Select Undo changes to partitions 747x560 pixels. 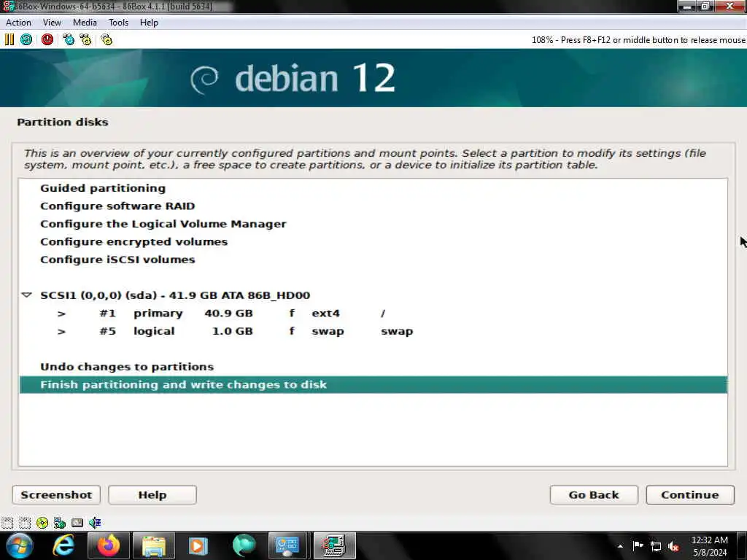(x=373, y=367)
